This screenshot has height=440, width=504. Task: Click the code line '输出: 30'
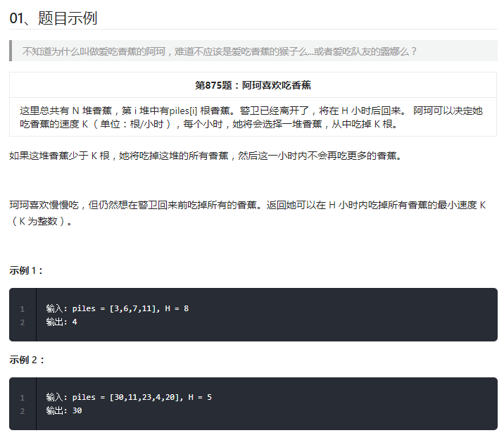(x=63, y=410)
